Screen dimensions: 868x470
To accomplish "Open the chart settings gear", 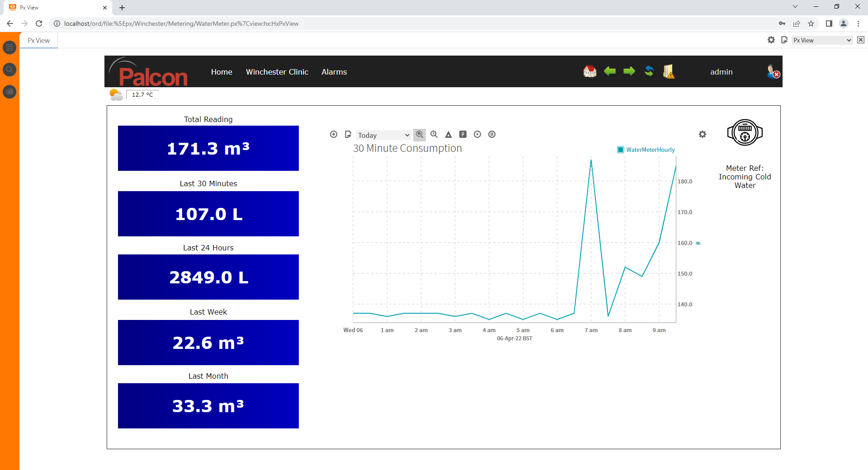I will point(702,134).
